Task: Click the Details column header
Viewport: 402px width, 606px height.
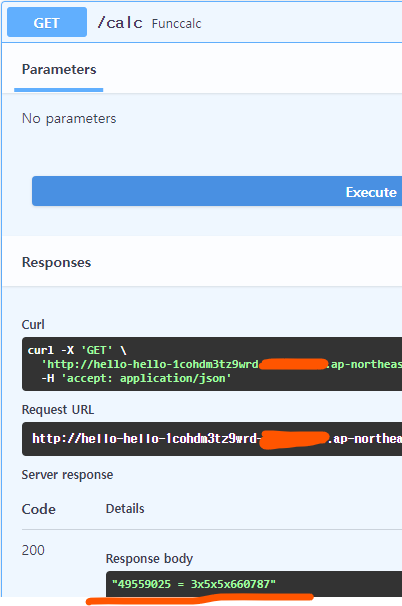Action: tap(125, 509)
